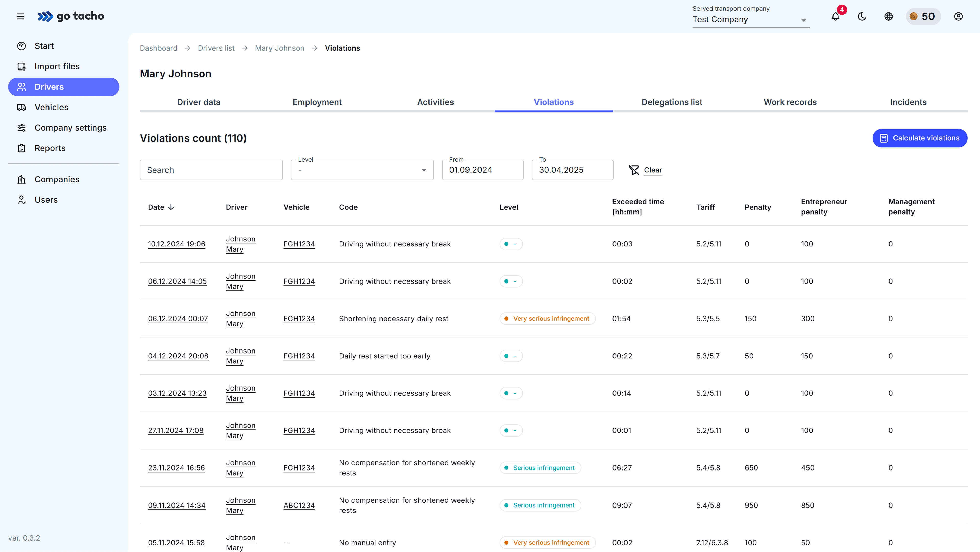Open violation dated 03.12.2024 13:23

(177, 393)
